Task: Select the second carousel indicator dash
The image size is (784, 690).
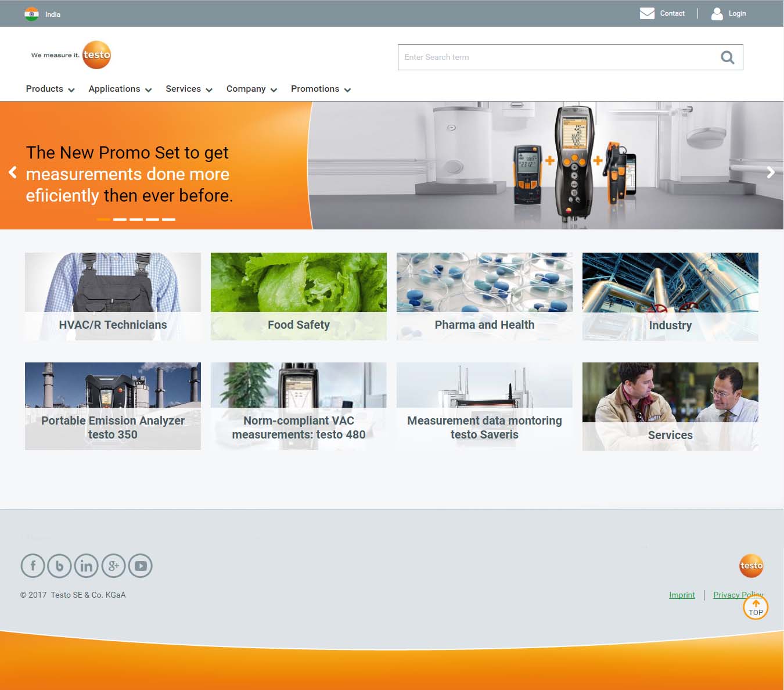Action: click(120, 220)
